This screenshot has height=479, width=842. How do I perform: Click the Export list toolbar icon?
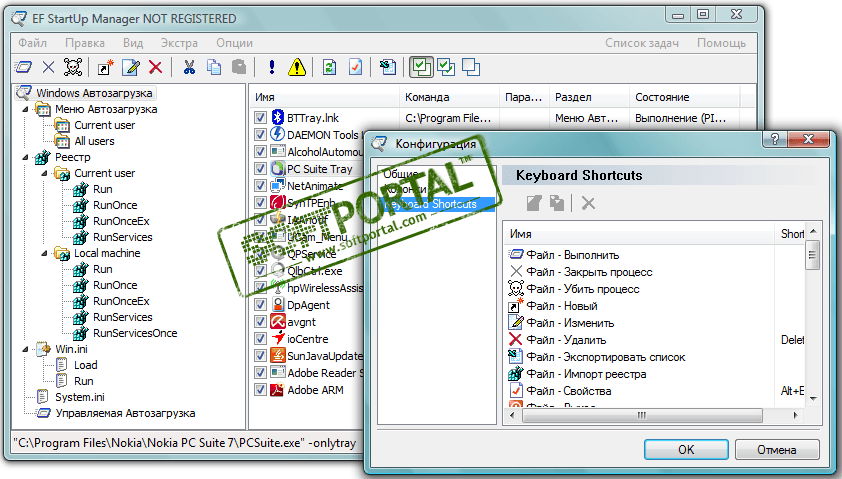387,67
